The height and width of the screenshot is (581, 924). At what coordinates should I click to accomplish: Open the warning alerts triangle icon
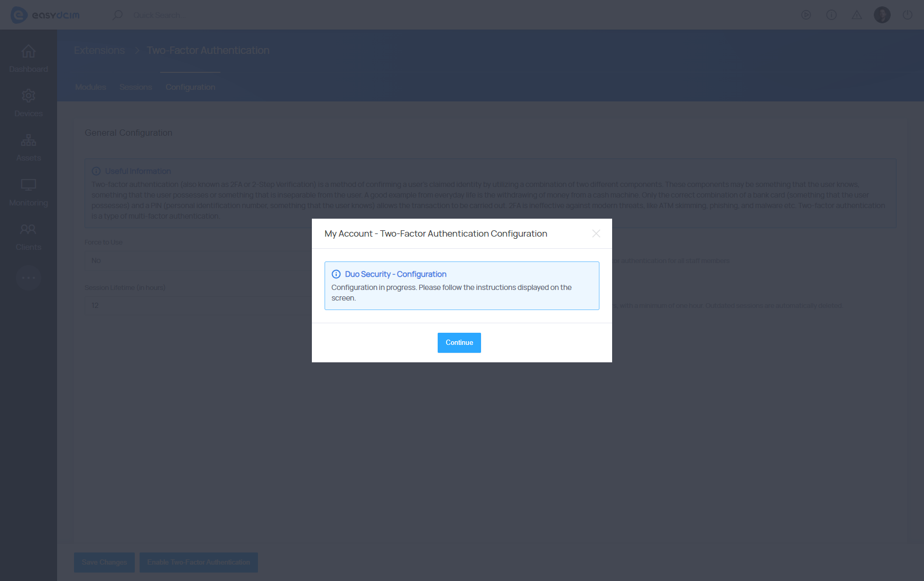click(856, 15)
